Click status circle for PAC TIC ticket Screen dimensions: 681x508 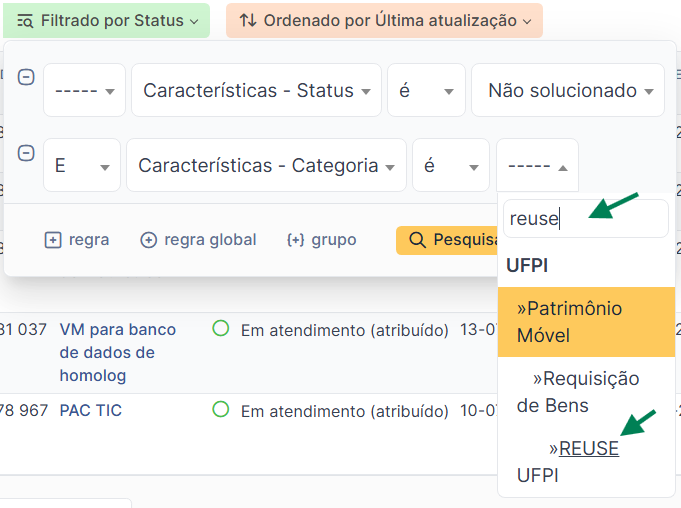tap(221, 409)
